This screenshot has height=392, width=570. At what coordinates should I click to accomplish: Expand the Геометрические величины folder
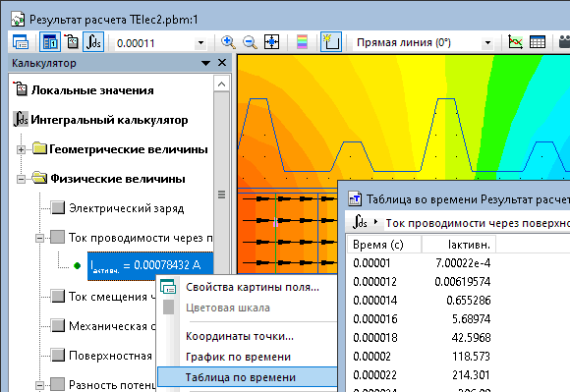pos(21,149)
